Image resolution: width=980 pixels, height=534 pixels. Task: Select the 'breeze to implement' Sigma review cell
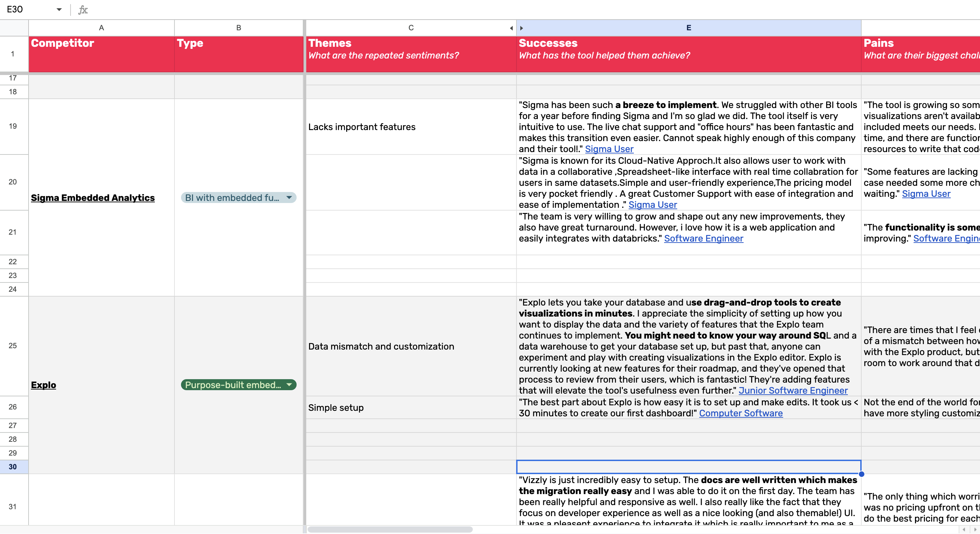click(689, 127)
